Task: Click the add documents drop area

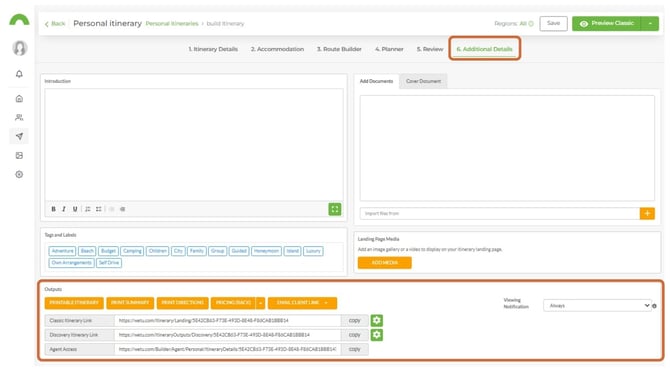Action: [x=507, y=148]
